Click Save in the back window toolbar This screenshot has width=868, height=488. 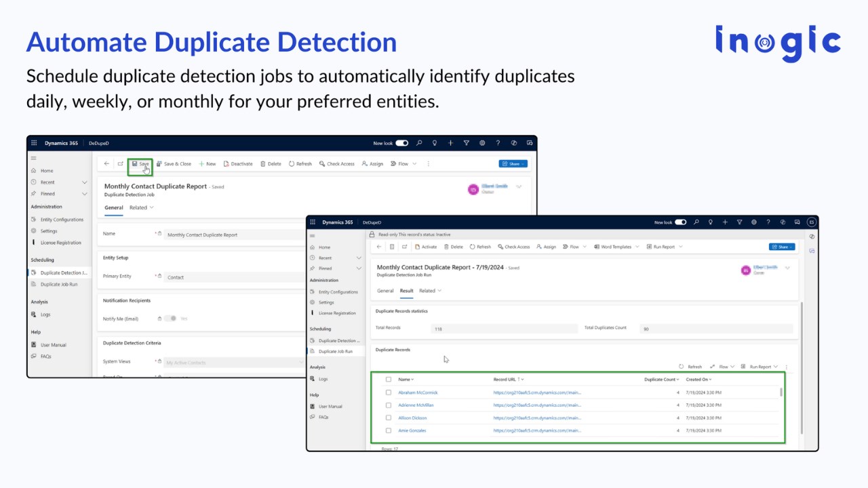coord(140,163)
